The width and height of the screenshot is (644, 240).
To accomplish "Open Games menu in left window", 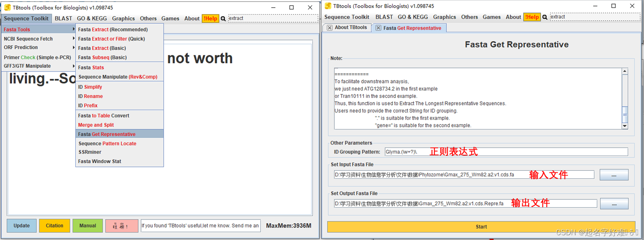I will point(170,18).
